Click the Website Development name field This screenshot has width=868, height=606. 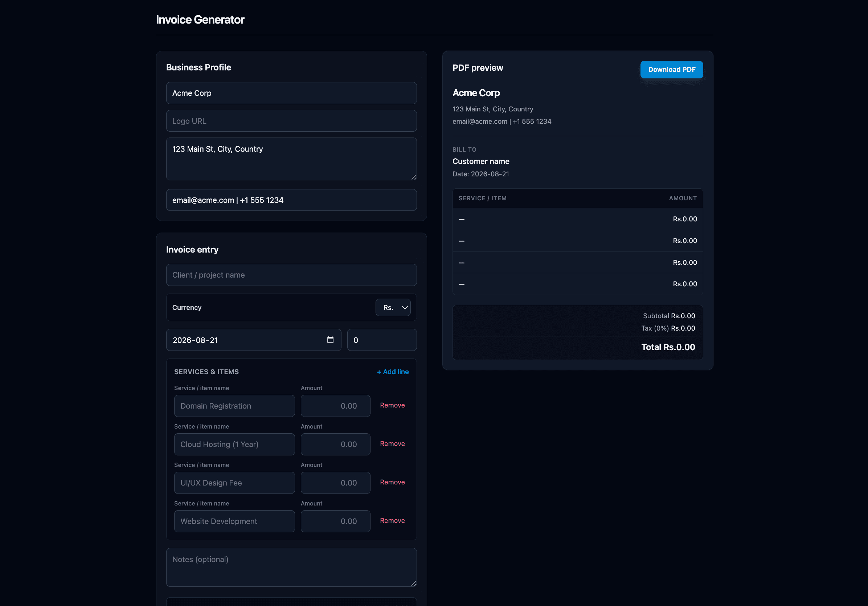[x=234, y=521]
